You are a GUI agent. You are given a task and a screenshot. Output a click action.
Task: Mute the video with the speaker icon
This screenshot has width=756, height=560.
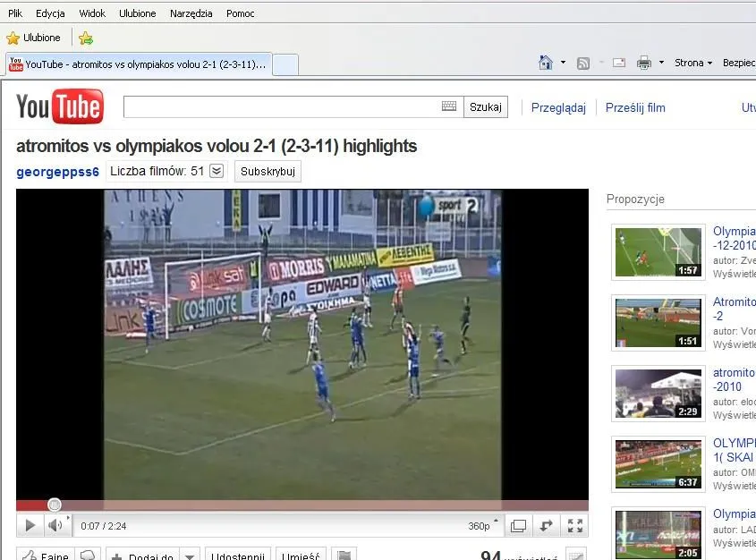55,526
